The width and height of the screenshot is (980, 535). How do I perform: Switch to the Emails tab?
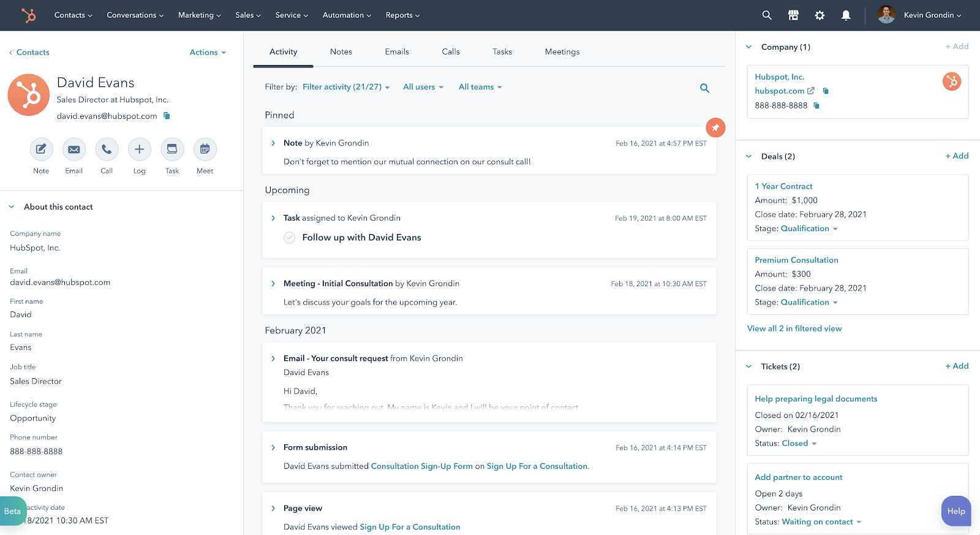tap(397, 52)
